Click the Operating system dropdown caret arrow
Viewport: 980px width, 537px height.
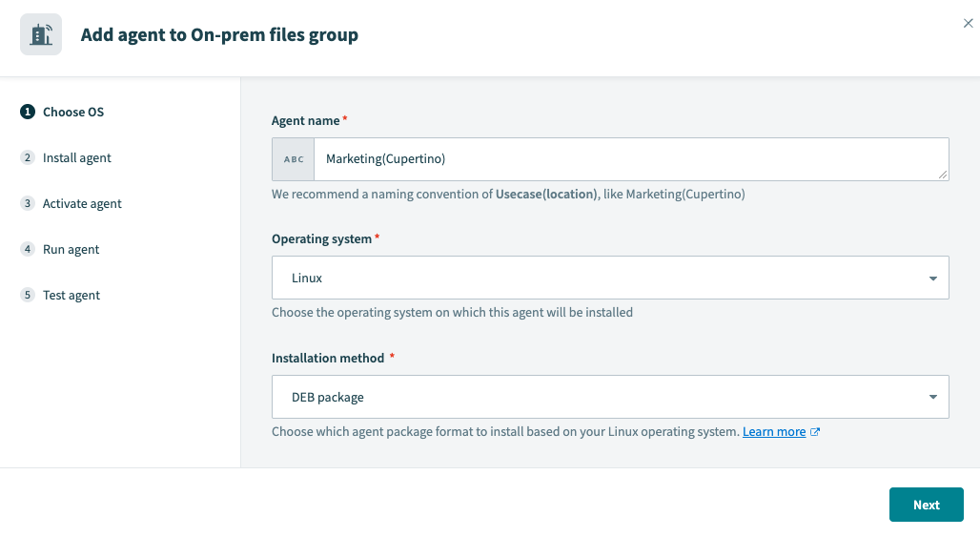pyautogui.click(x=932, y=279)
